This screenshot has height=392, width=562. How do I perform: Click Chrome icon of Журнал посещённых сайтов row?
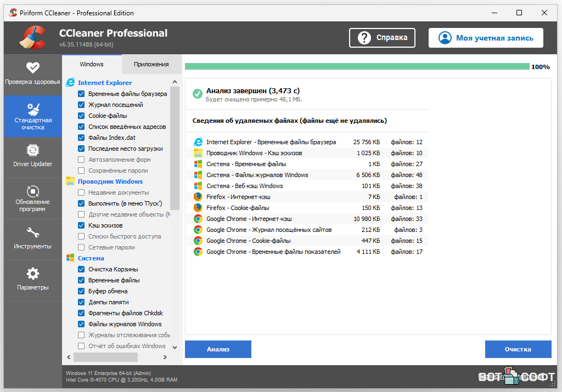(x=198, y=230)
